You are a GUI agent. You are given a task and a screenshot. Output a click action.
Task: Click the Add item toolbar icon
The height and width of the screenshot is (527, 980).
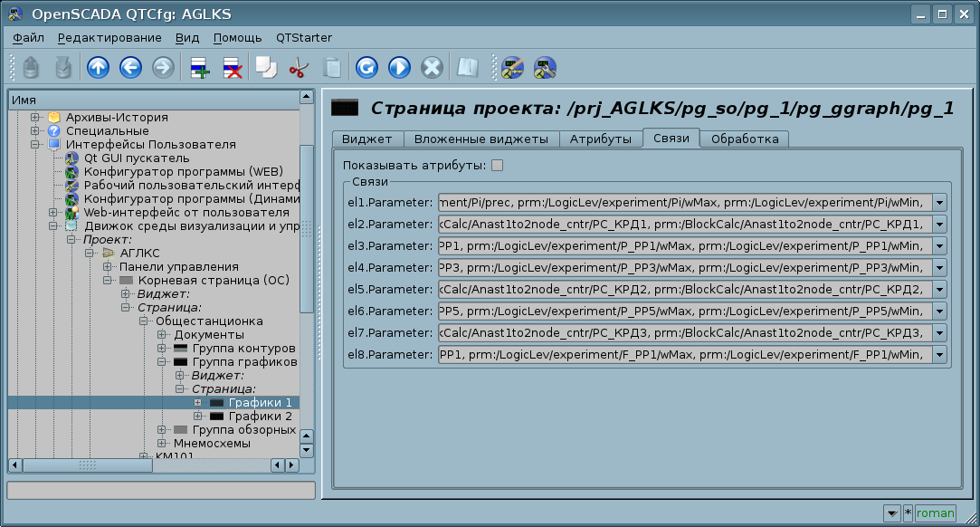pos(199,68)
